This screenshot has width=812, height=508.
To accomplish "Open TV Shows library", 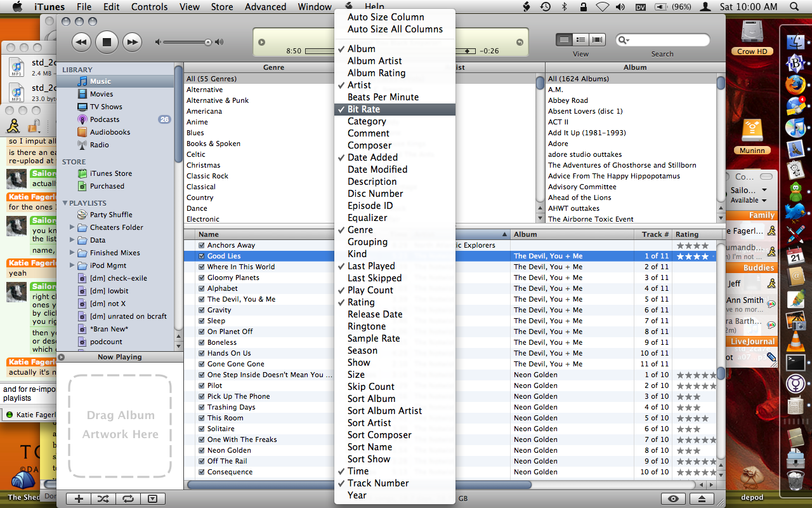I will 106,107.
